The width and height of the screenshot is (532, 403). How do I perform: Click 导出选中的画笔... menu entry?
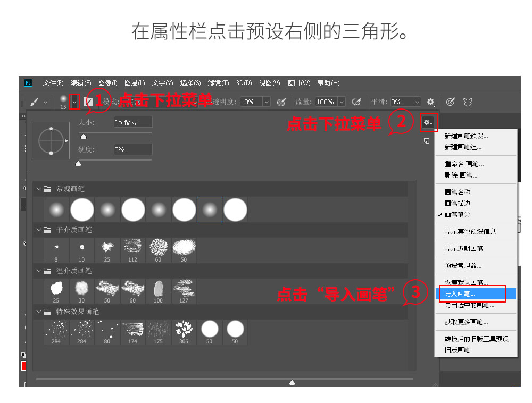tap(475, 305)
